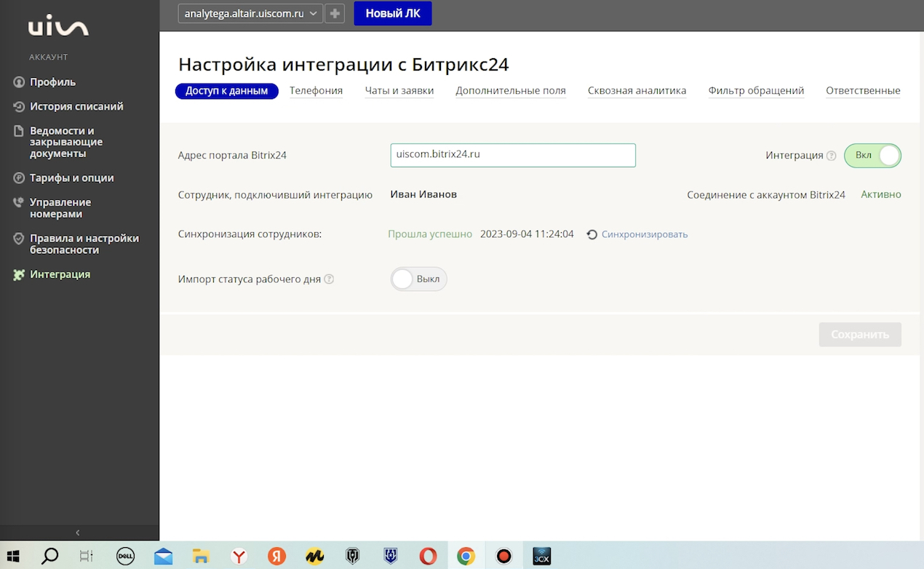This screenshot has width=924, height=569.
Task: Open the analytega.altair.uiscom.ru domain dropdown
Action: (x=250, y=13)
